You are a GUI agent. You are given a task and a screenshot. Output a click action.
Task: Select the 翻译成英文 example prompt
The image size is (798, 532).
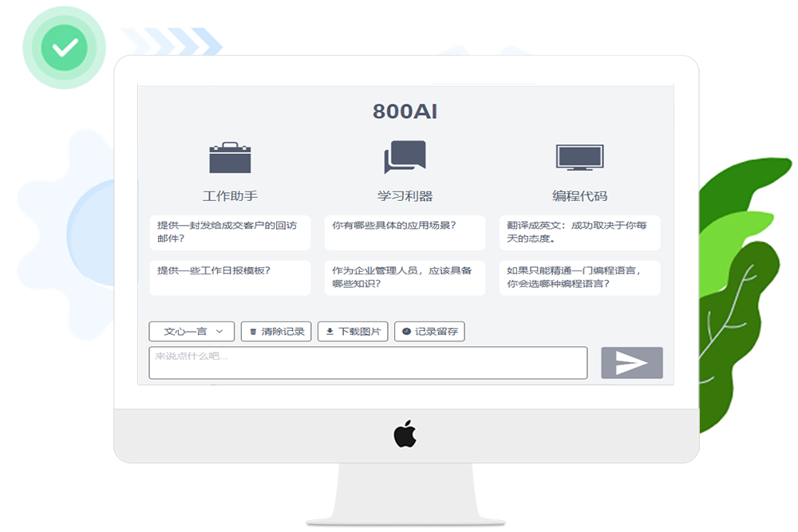click(x=579, y=232)
